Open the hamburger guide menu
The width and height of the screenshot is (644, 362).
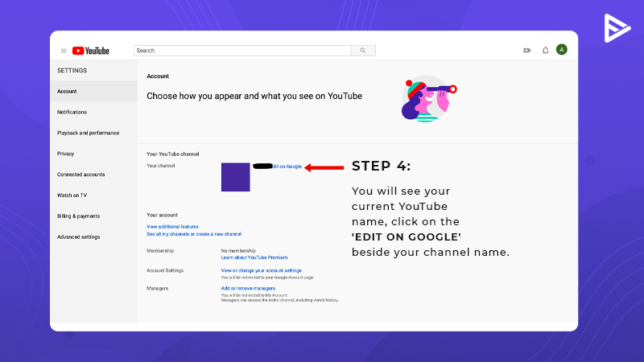click(64, 51)
